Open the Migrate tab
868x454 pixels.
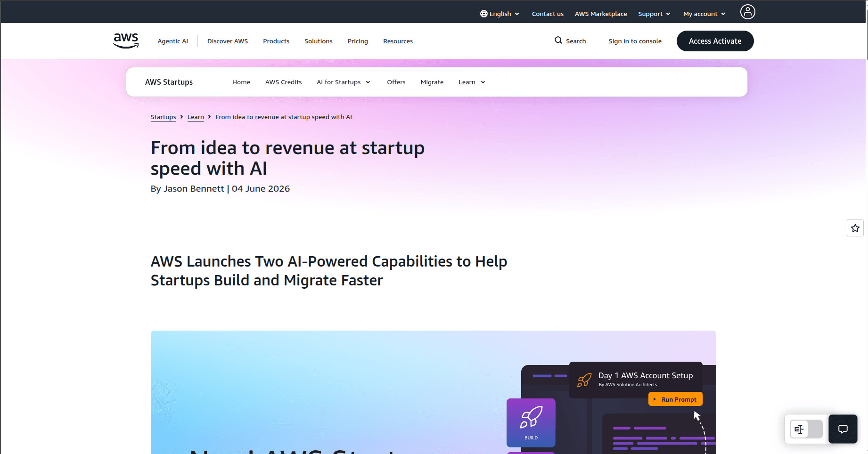(x=432, y=82)
